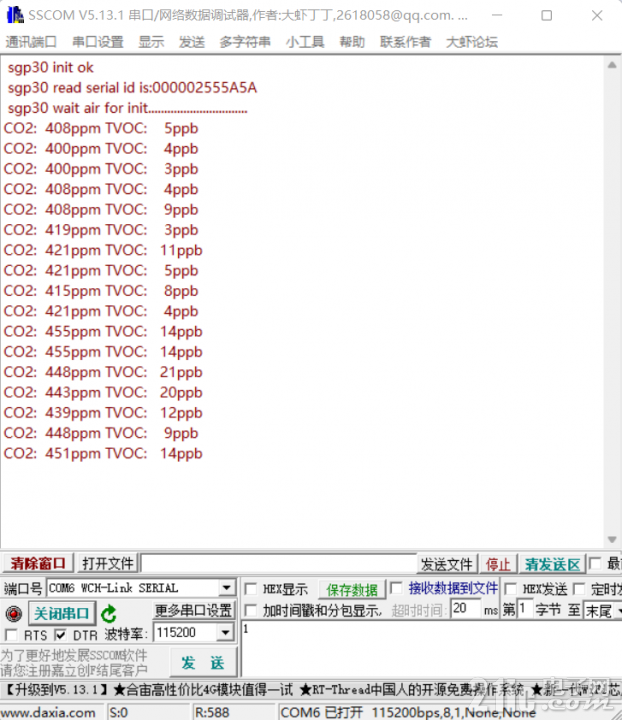
Task: Toggle the 加时间戳和分包显示 checkbox
Action: tap(251, 610)
